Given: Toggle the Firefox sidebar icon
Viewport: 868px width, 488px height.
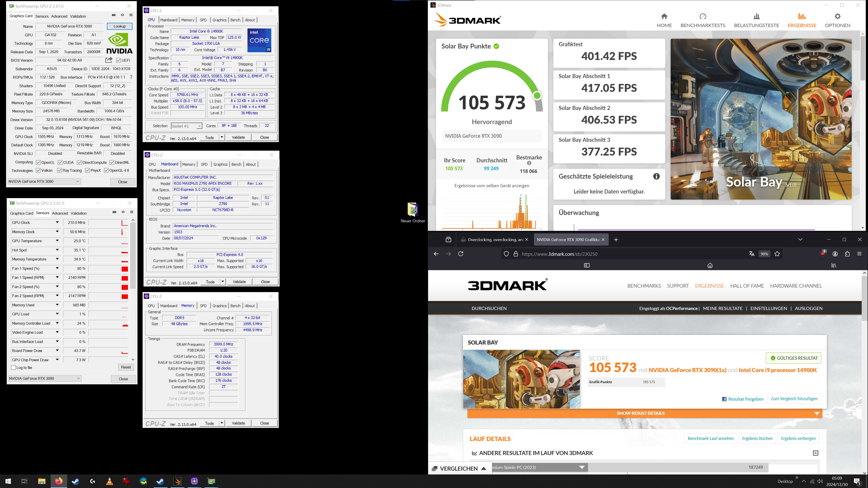Looking at the screenshot, I should point(587,265).
